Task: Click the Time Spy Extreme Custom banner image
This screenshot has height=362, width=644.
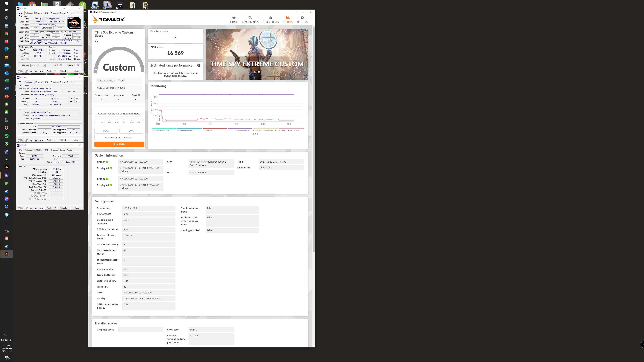Action: (257, 54)
